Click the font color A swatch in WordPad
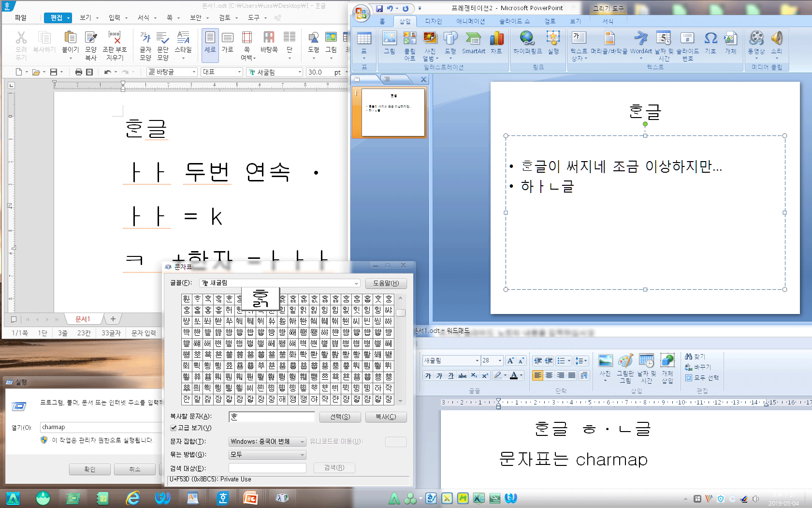 (x=514, y=375)
